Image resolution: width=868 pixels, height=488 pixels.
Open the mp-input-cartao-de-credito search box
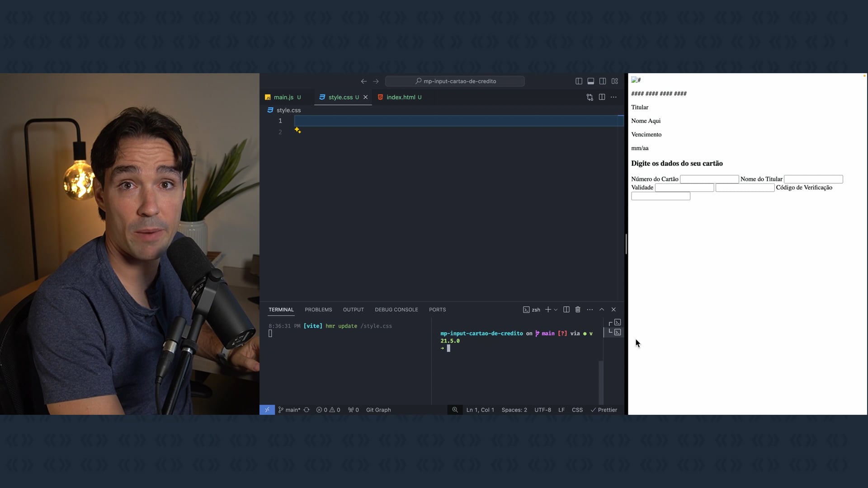tap(455, 81)
